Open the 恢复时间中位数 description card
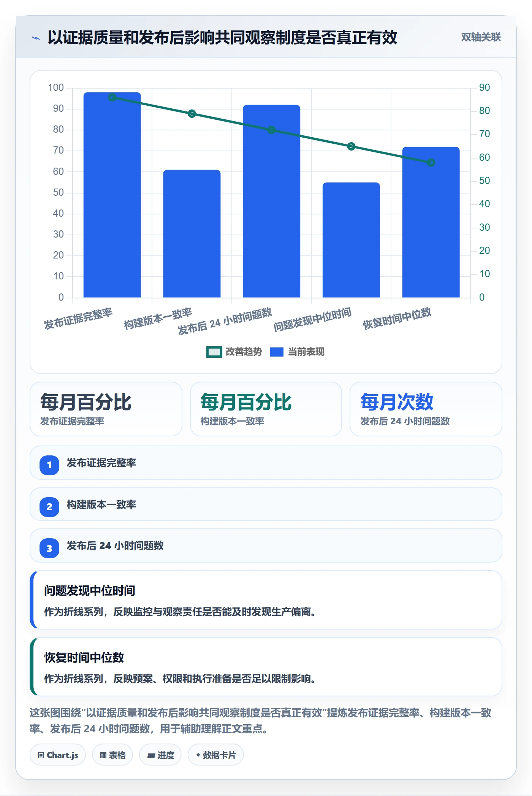 pos(266,667)
